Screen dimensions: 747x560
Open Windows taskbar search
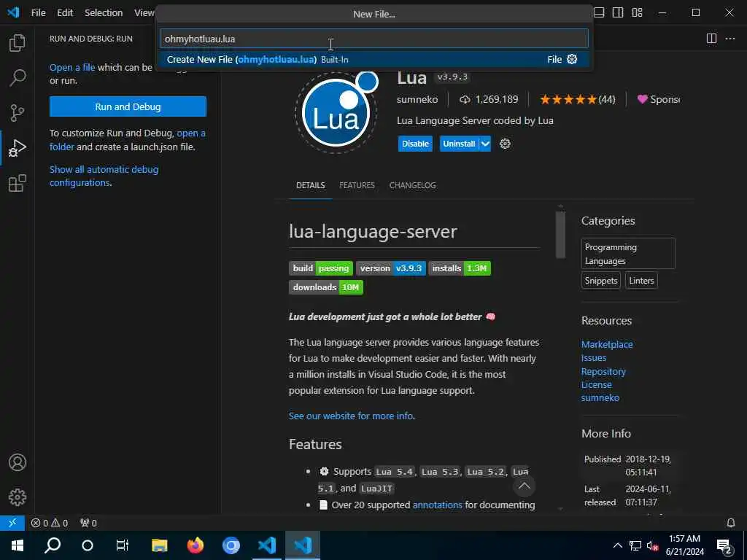point(53,545)
